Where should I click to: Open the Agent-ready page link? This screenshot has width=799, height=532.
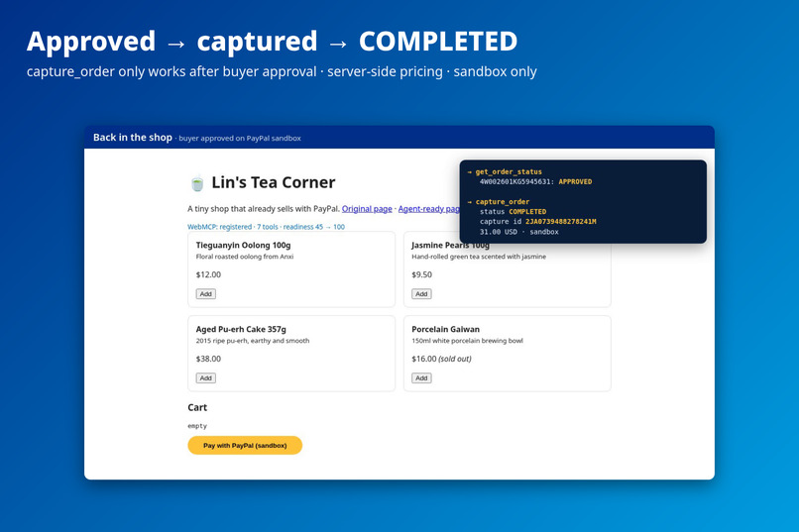tap(429, 209)
